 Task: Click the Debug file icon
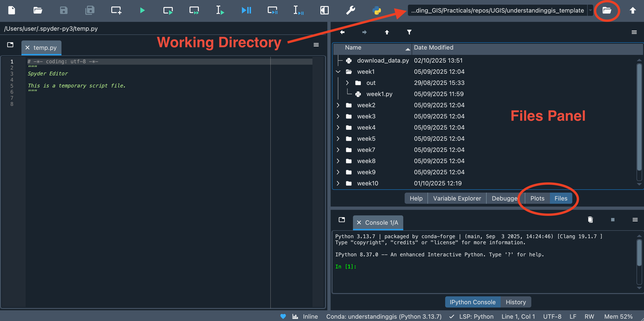tap(246, 10)
